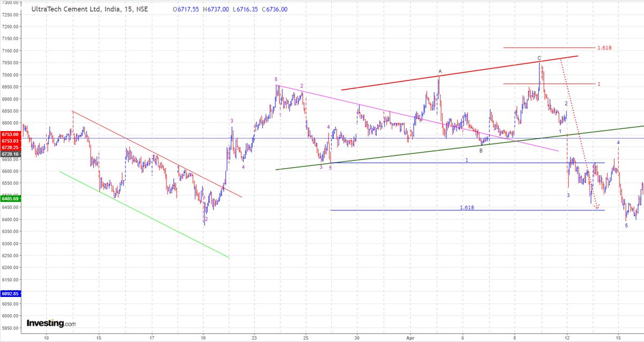Viewport: 644px width, 342px height.
Task: Click the 6850.00 price axis label
Action: (10, 111)
